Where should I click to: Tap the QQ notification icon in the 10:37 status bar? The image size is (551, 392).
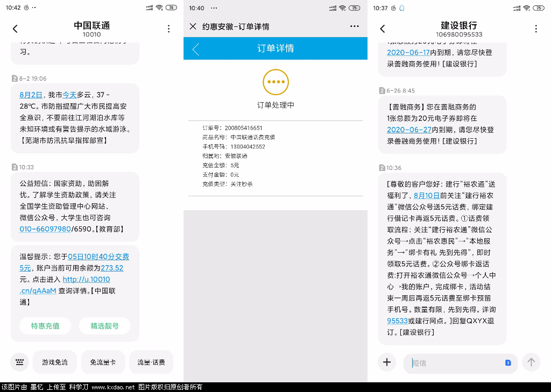401,8
